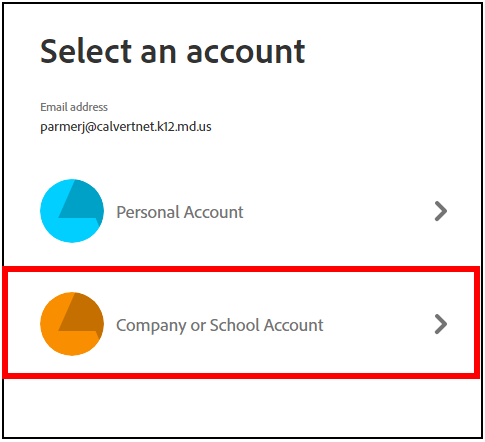Open the Personal Account chevron arrow
485x442 pixels.
[x=441, y=211]
